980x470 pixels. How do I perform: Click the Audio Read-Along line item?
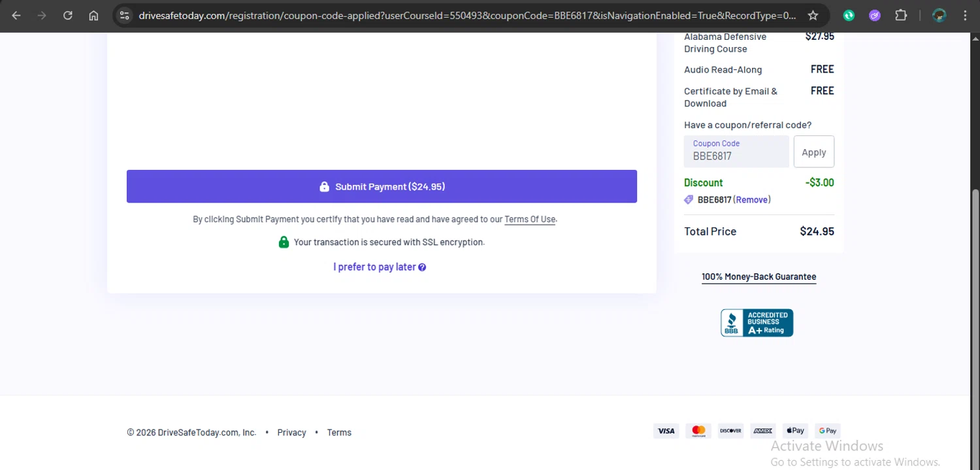click(x=723, y=70)
